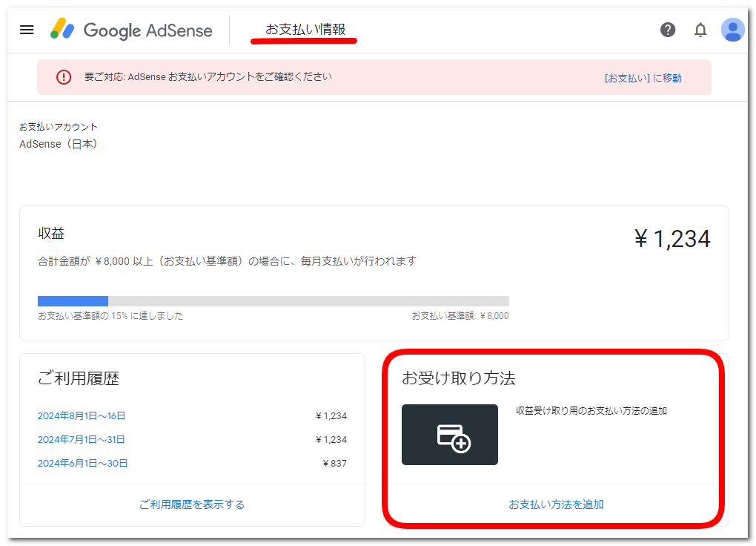Image resolution: width=756 pixels, height=546 pixels.
Task: Open 2024年6月1日～30日 history entry
Action: [82, 464]
